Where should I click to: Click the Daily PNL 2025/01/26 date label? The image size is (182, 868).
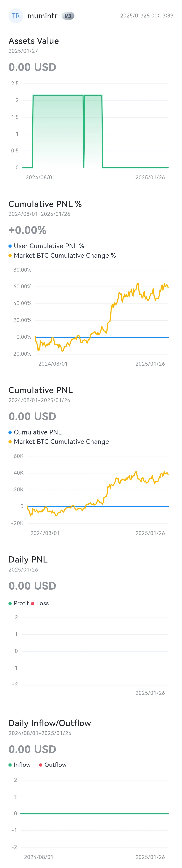(23, 569)
